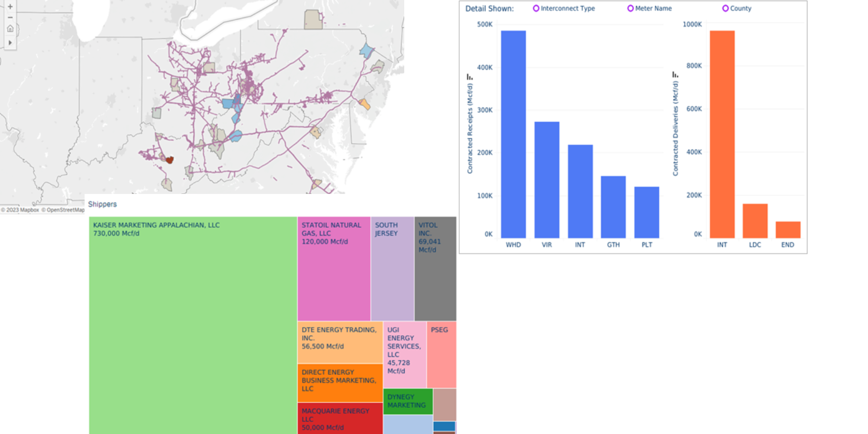Select South Jersey treemap tile
The height and width of the screenshot is (434, 868).
coord(392,268)
